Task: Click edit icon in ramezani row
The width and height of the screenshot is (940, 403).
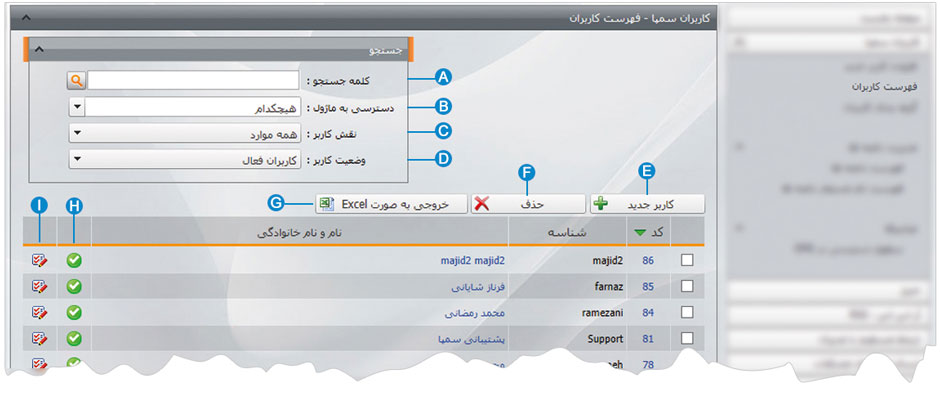Action: (x=40, y=313)
